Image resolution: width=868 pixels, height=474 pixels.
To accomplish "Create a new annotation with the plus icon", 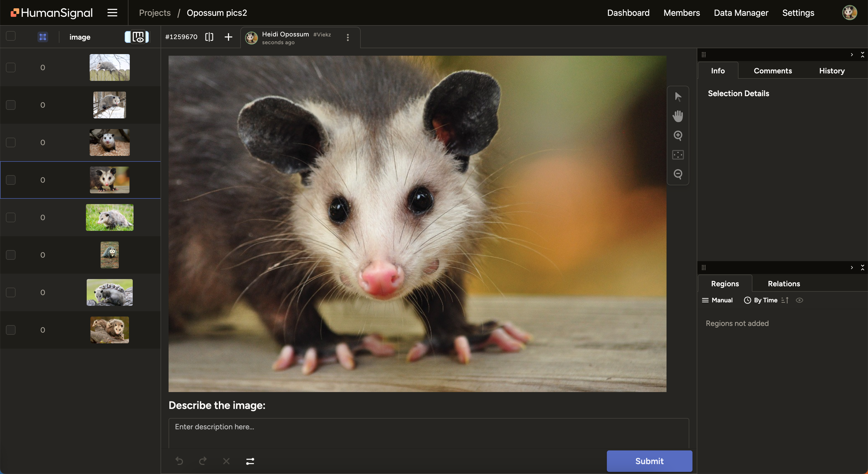I will pyautogui.click(x=229, y=37).
